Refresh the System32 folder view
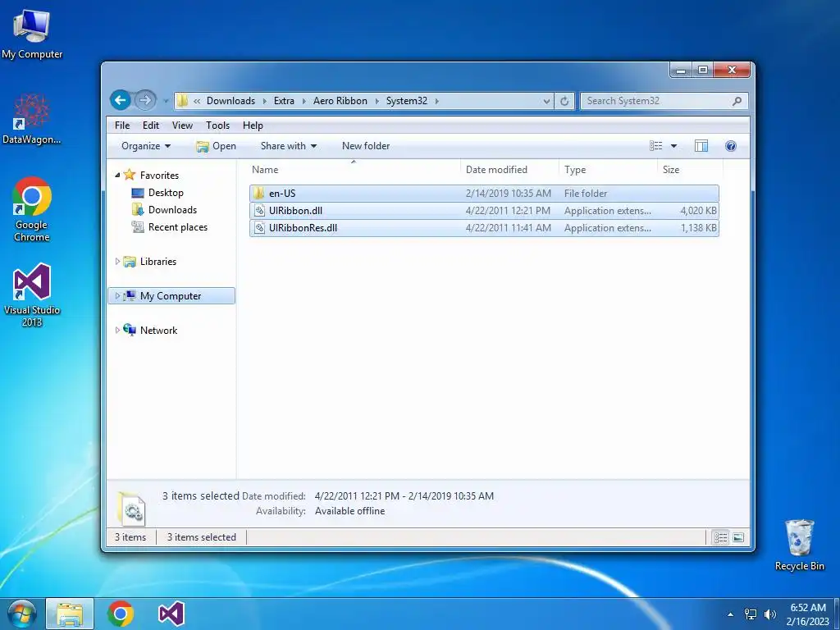 pos(564,101)
